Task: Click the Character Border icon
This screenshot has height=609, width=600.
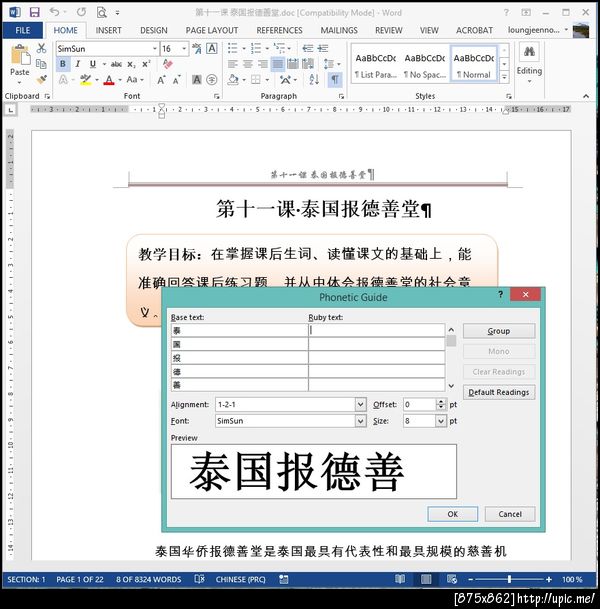Action: point(212,49)
